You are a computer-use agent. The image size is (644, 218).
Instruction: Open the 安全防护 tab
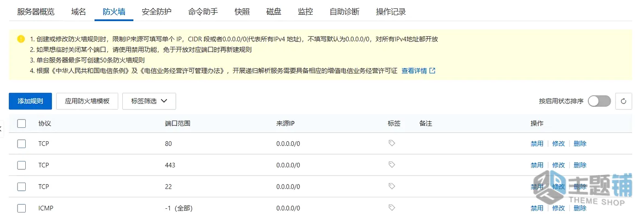pos(157,12)
